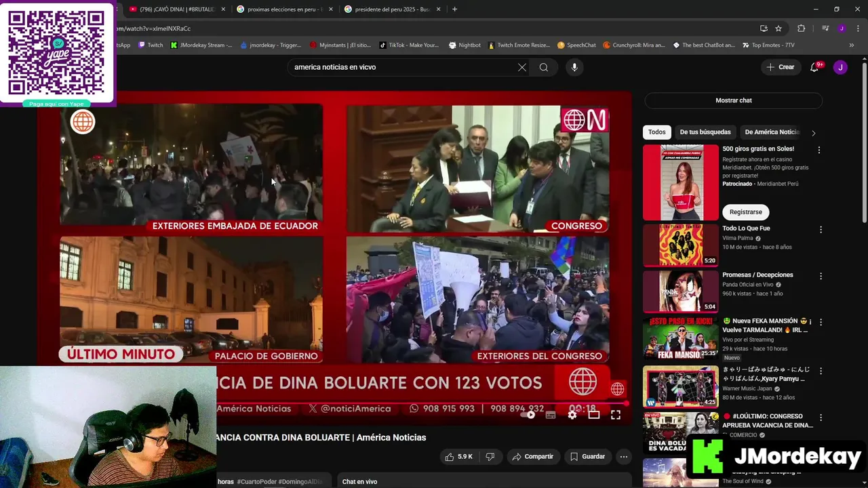Click the YouTube search input field

coord(403,67)
